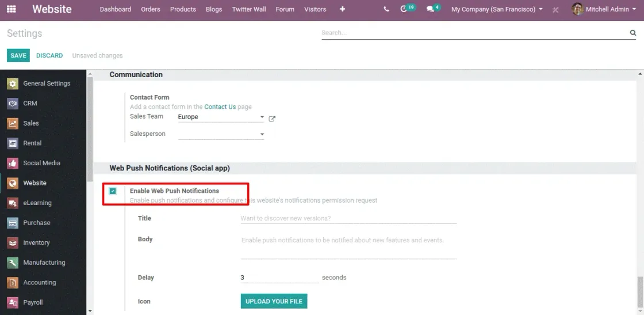Open conversations chat icon with 4 badge
This screenshot has width=644, height=315.
point(430,9)
